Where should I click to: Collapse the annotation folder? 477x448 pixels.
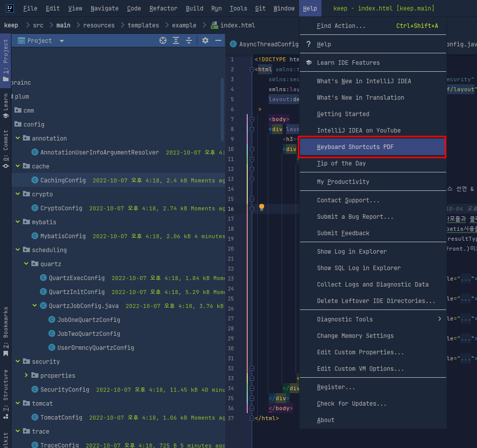(17, 138)
